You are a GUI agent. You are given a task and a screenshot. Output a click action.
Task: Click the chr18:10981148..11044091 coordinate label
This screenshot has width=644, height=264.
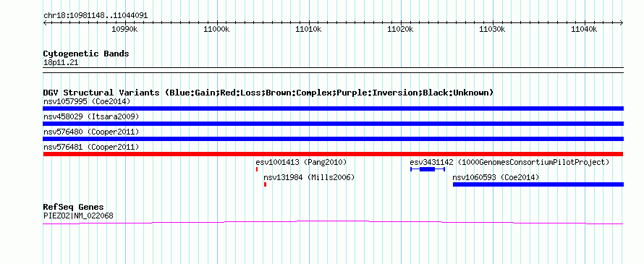tap(96, 16)
